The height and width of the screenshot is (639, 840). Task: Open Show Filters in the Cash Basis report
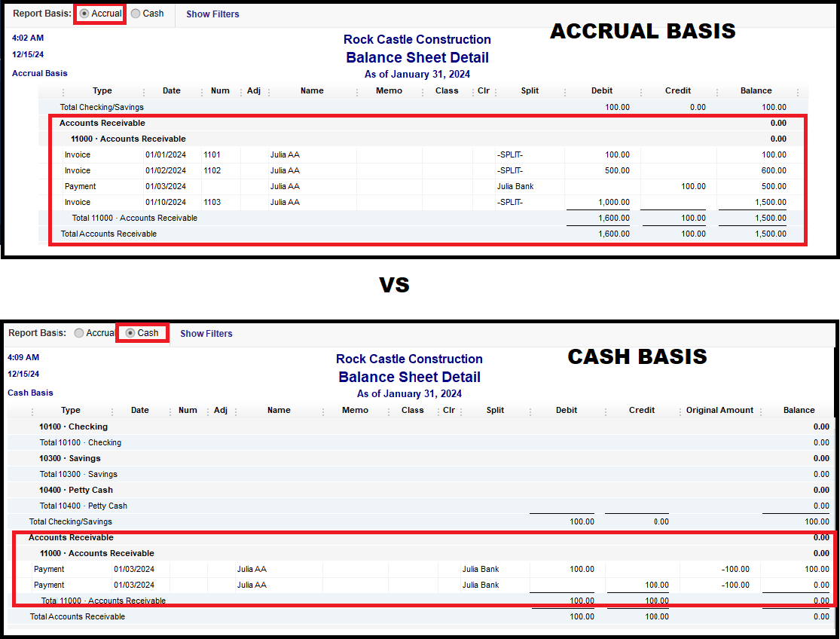pyautogui.click(x=206, y=334)
